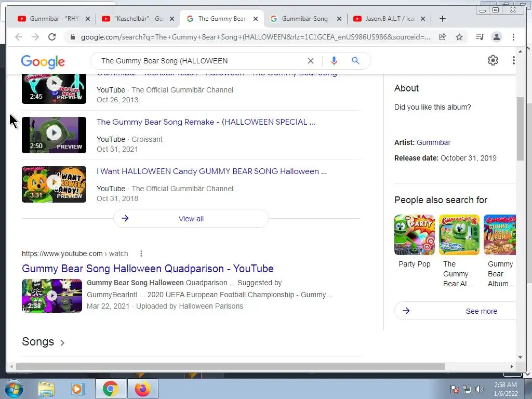The width and height of the screenshot is (532, 399).
Task: Clear the Google search box text
Action: pyautogui.click(x=311, y=61)
